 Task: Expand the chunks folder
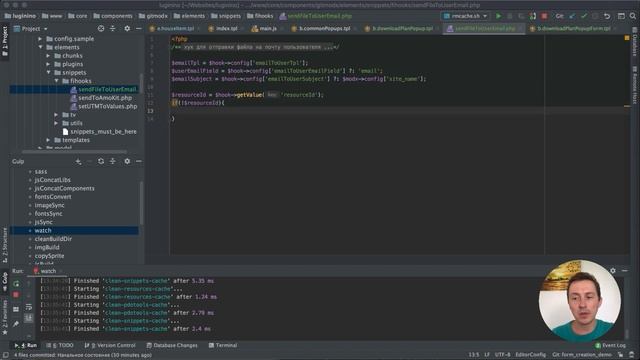pos(48,56)
